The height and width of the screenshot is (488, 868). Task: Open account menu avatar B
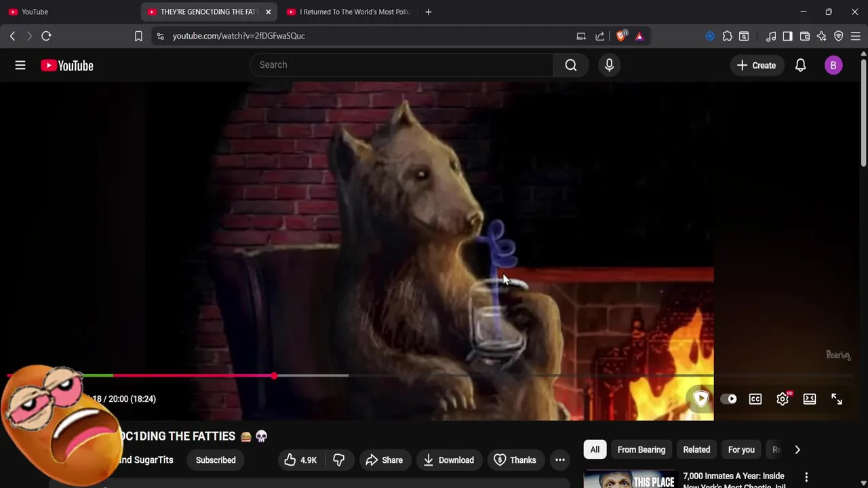[x=833, y=65]
